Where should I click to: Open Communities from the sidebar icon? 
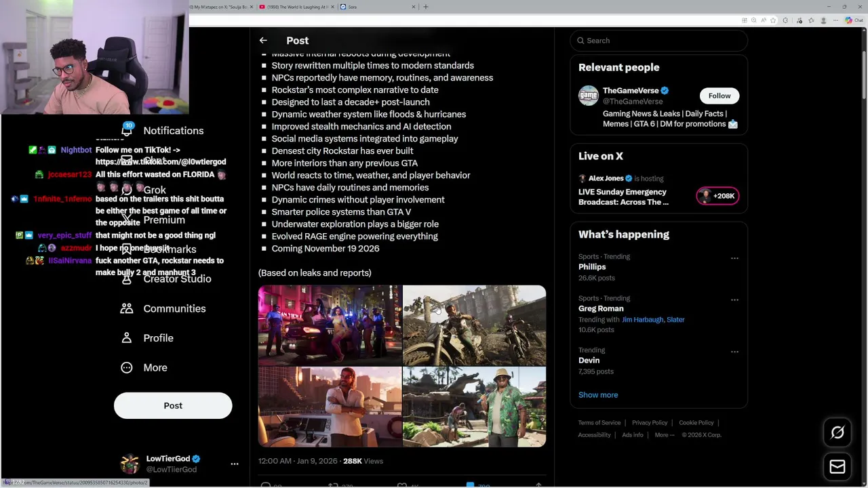click(x=127, y=308)
